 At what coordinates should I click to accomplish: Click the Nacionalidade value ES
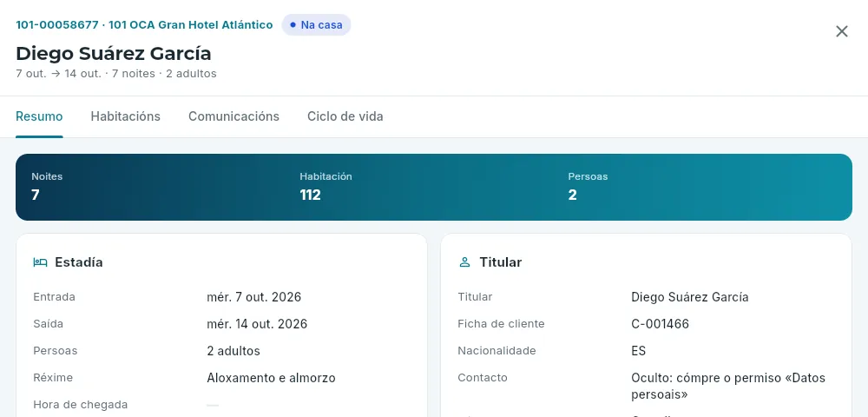[x=638, y=351]
